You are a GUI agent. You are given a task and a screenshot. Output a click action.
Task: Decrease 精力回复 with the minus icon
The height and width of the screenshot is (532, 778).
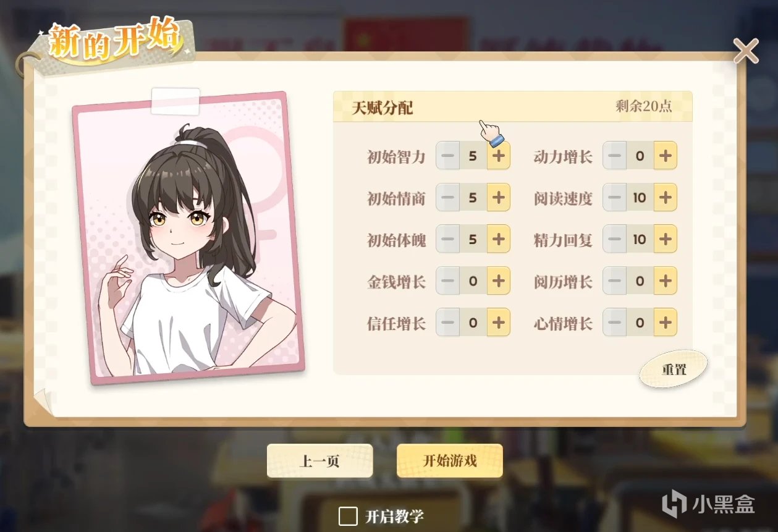(x=614, y=239)
